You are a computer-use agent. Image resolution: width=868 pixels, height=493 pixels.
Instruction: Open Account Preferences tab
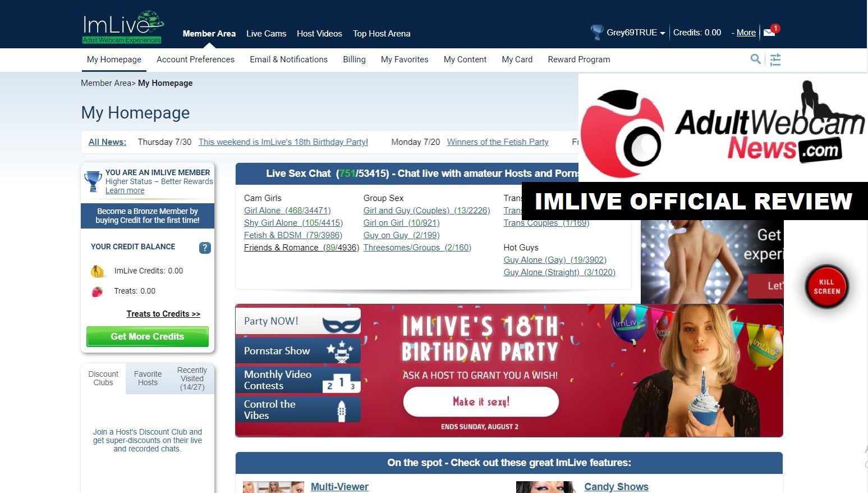[x=195, y=60]
